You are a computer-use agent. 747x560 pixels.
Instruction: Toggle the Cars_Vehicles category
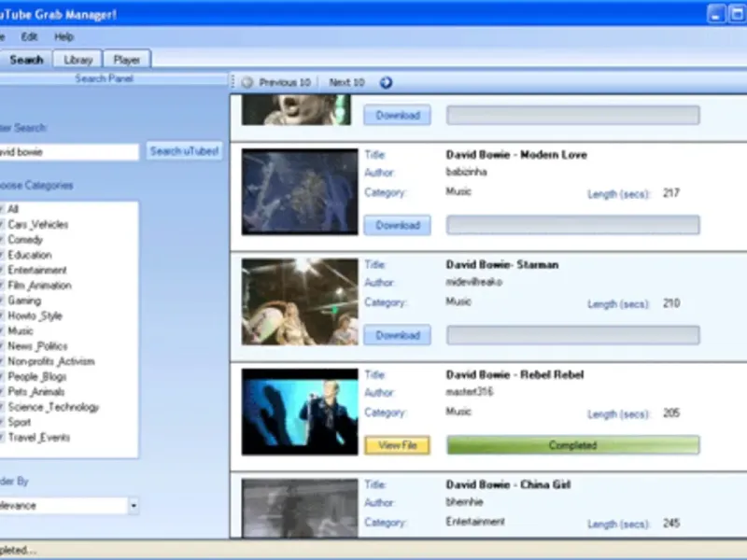coord(37,224)
